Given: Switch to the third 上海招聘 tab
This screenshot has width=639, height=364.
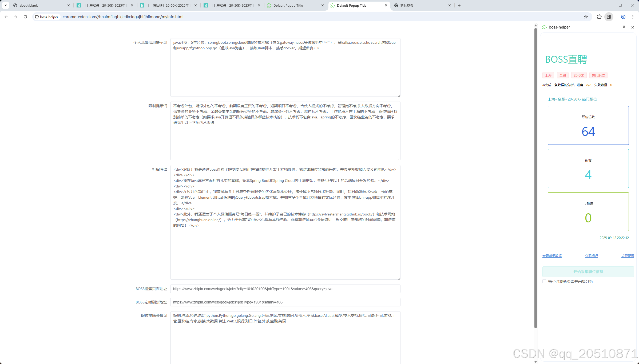Looking at the screenshot, I should coord(232,5).
